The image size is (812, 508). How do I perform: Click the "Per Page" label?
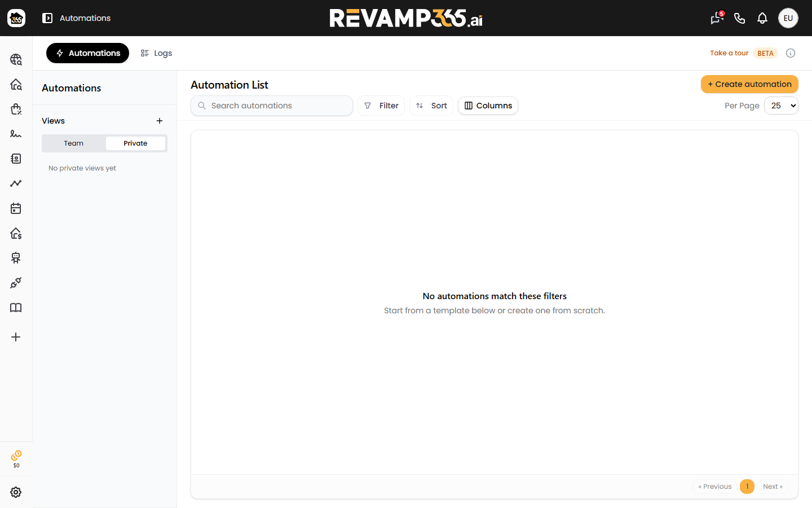(742, 106)
